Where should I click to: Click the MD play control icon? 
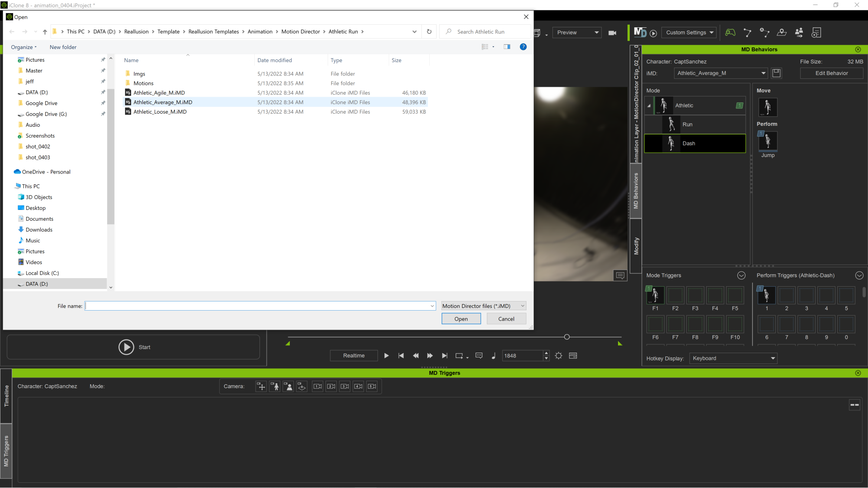[653, 33]
